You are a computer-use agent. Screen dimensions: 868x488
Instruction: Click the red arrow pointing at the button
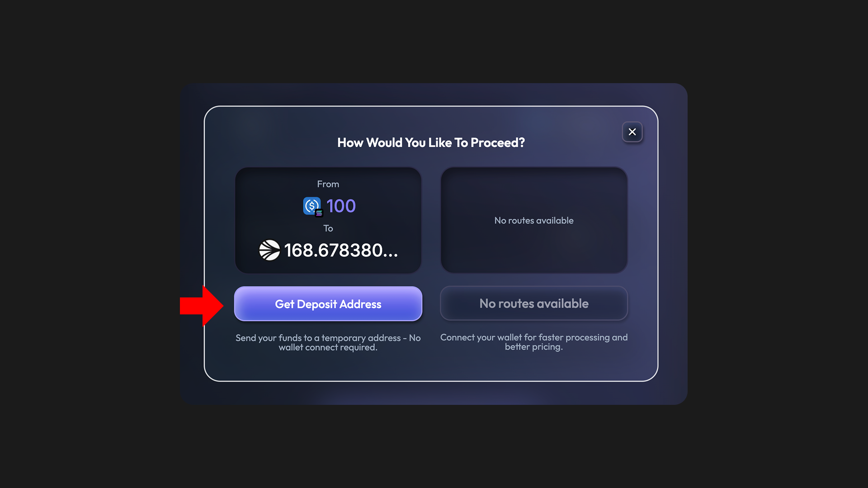pyautogui.click(x=201, y=305)
